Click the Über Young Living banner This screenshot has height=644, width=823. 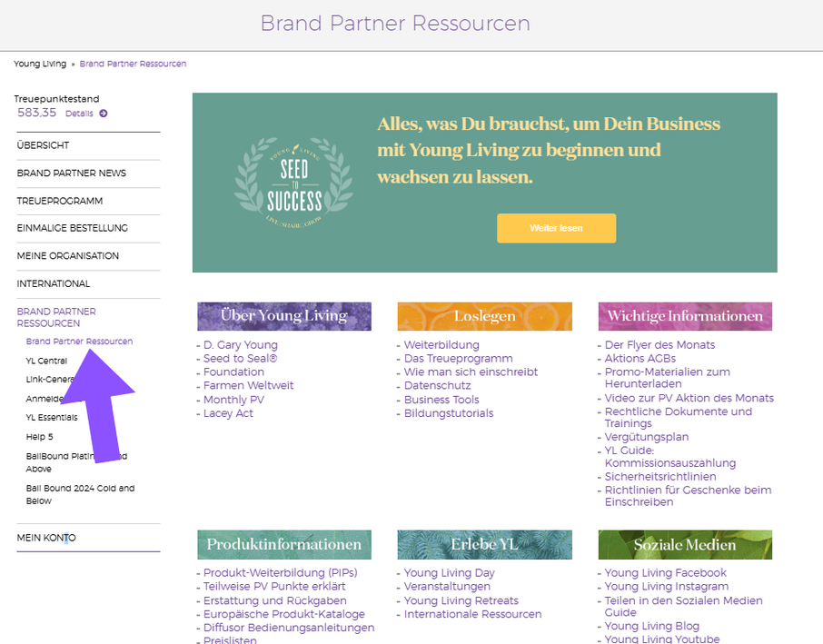pos(284,316)
